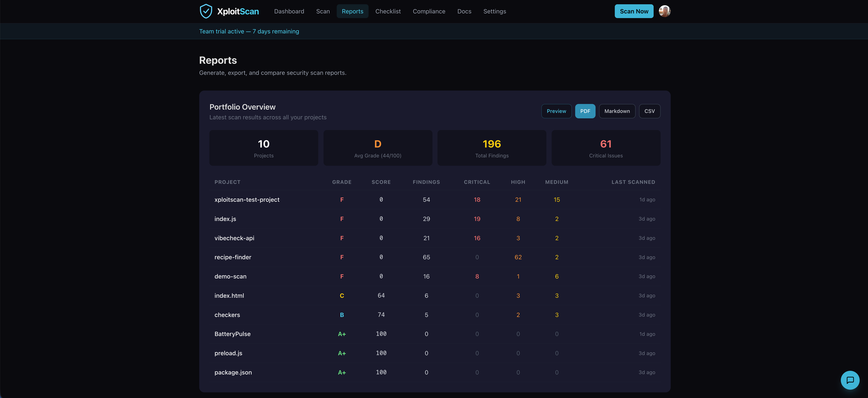Open the xploitscan-test-project row
The height and width of the screenshot is (398, 868).
pyautogui.click(x=247, y=200)
